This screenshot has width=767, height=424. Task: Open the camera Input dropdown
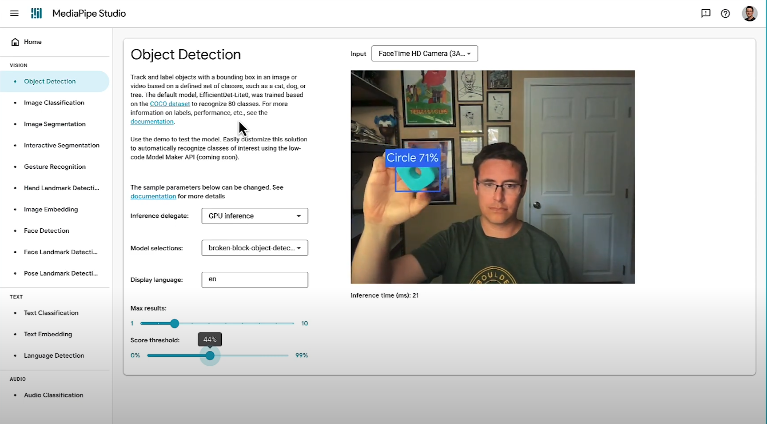click(x=423, y=54)
